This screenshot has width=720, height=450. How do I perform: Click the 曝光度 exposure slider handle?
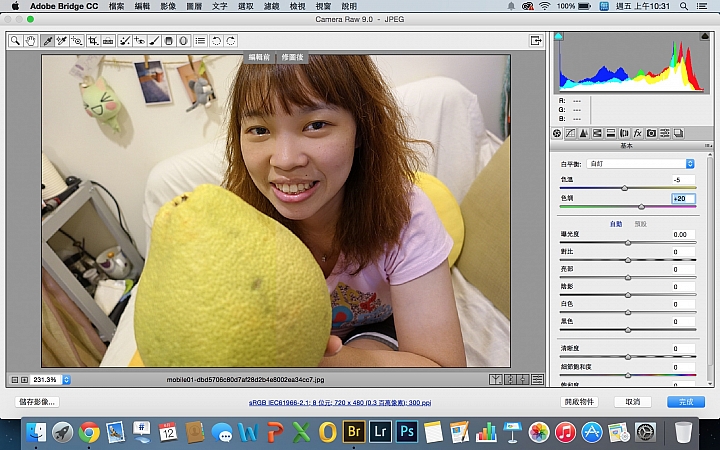(628, 242)
